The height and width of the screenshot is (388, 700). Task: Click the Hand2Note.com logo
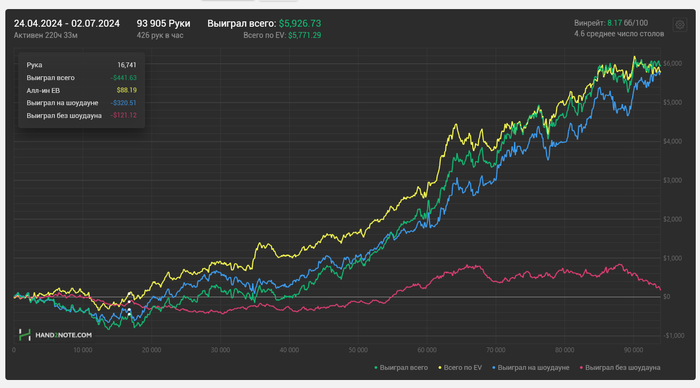coord(55,335)
